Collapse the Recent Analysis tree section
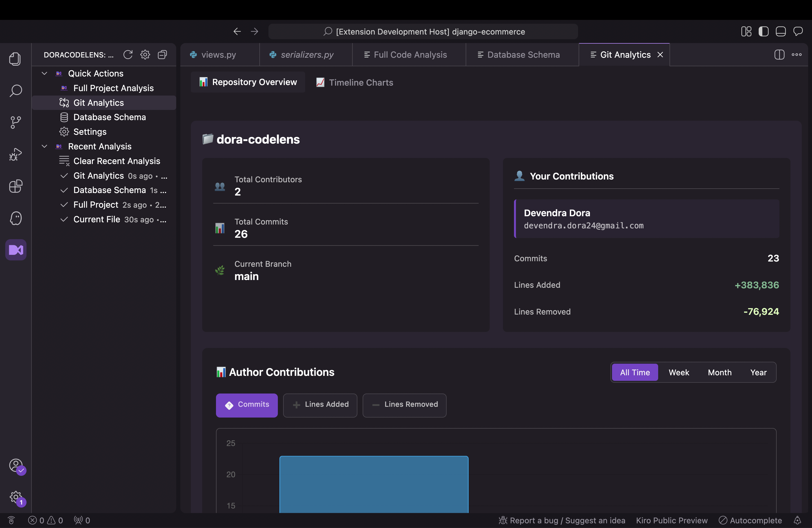The height and width of the screenshot is (528, 812). click(44, 146)
